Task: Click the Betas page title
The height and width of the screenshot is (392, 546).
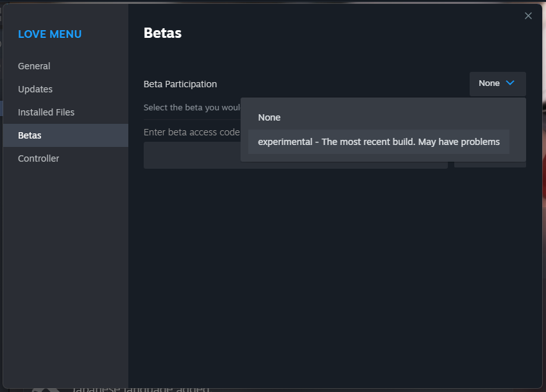Action: (x=162, y=33)
